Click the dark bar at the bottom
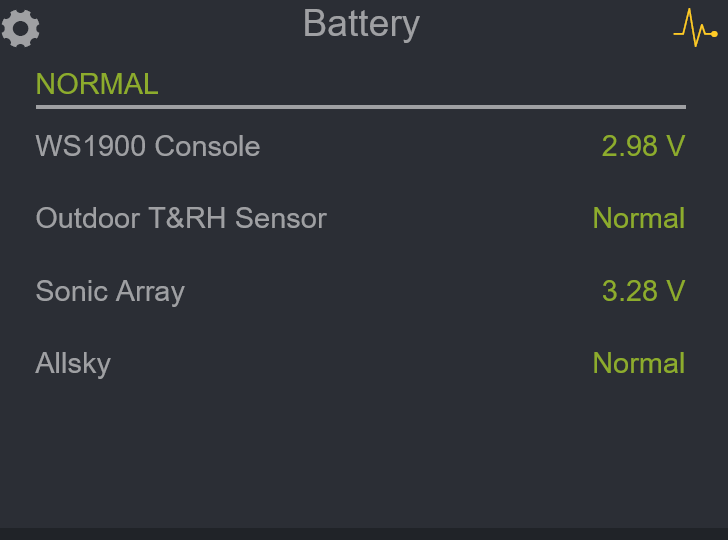The image size is (728, 540). [364, 534]
